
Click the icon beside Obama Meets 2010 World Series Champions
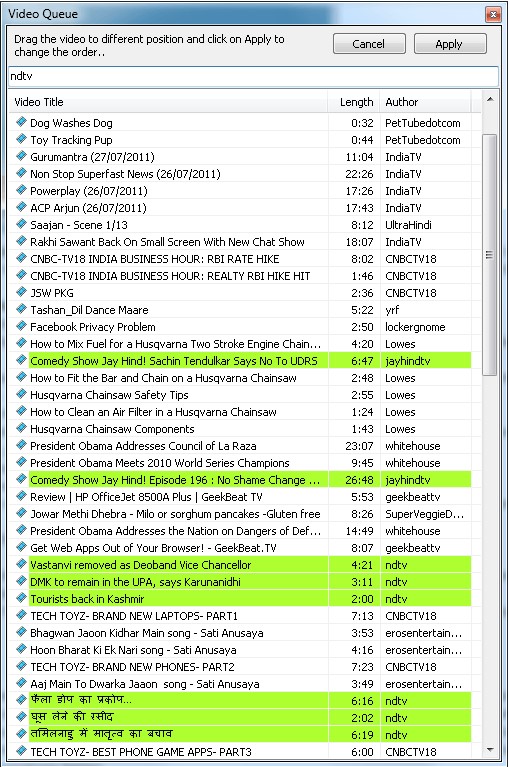(x=21, y=462)
